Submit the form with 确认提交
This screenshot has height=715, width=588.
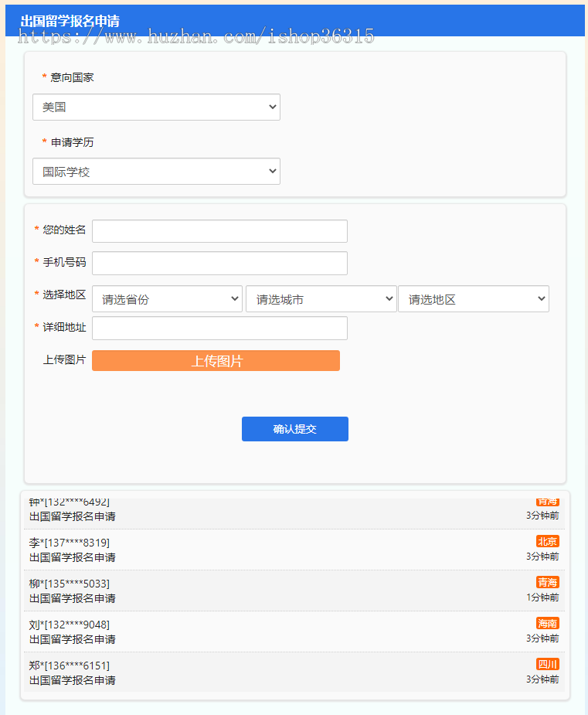pyautogui.click(x=295, y=429)
